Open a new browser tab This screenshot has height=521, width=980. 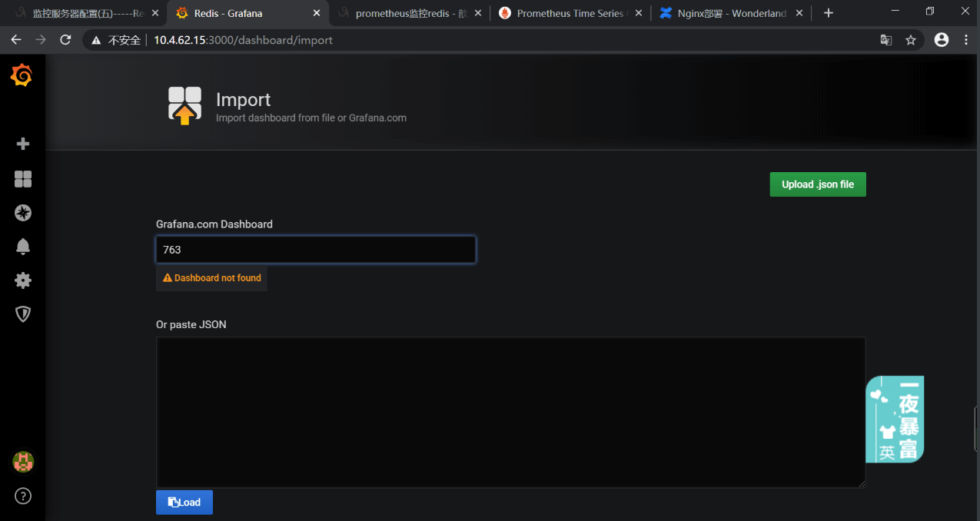click(x=828, y=13)
